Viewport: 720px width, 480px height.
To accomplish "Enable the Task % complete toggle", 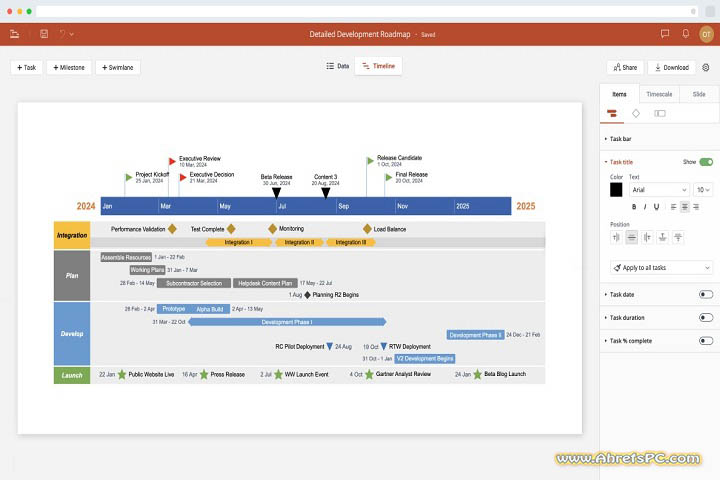I will (x=706, y=341).
